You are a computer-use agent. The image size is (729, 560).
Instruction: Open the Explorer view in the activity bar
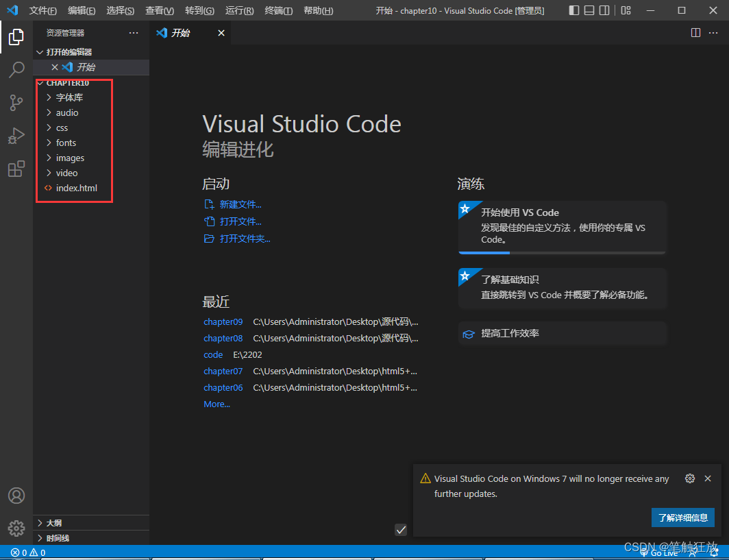click(16, 37)
